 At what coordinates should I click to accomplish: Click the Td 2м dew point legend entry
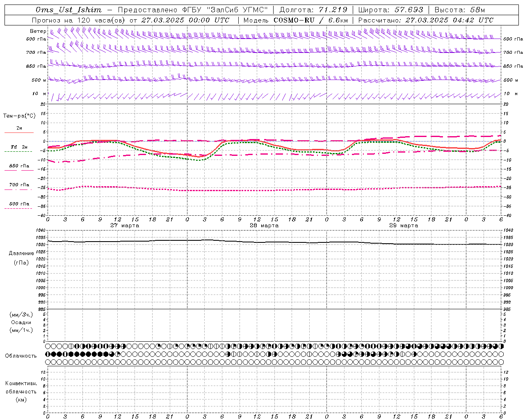pos(19,147)
